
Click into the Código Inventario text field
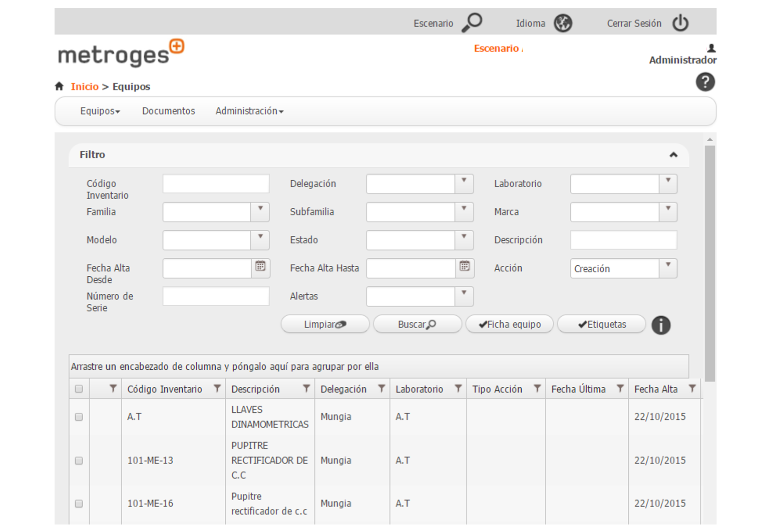216,184
